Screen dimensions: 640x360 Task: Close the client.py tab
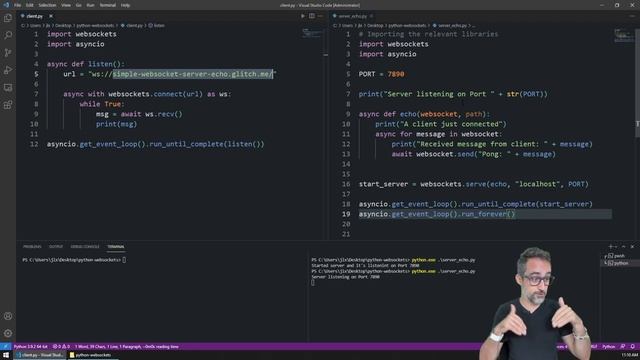click(x=51, y=16)
